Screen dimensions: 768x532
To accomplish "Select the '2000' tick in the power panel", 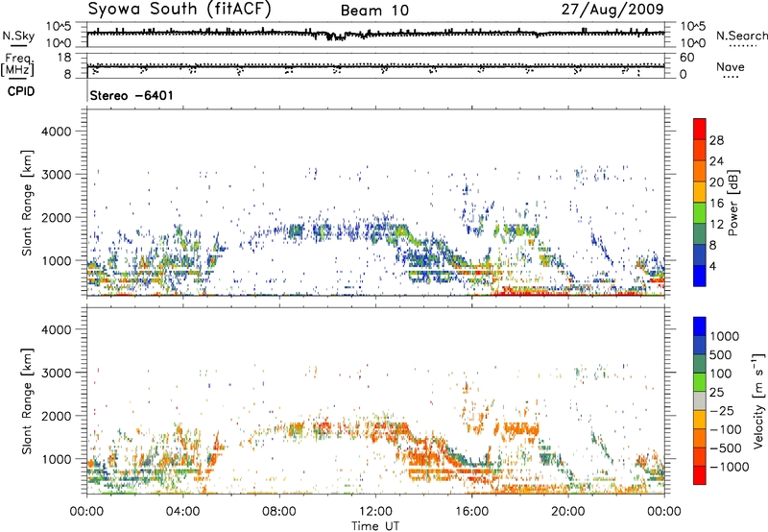I will click(x=56, y=217).
